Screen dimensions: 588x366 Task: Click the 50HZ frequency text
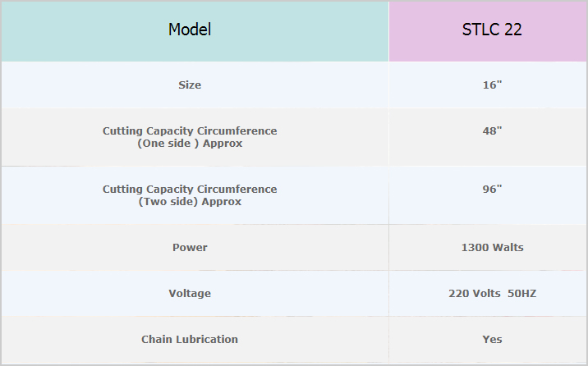(x=522, y=293)
